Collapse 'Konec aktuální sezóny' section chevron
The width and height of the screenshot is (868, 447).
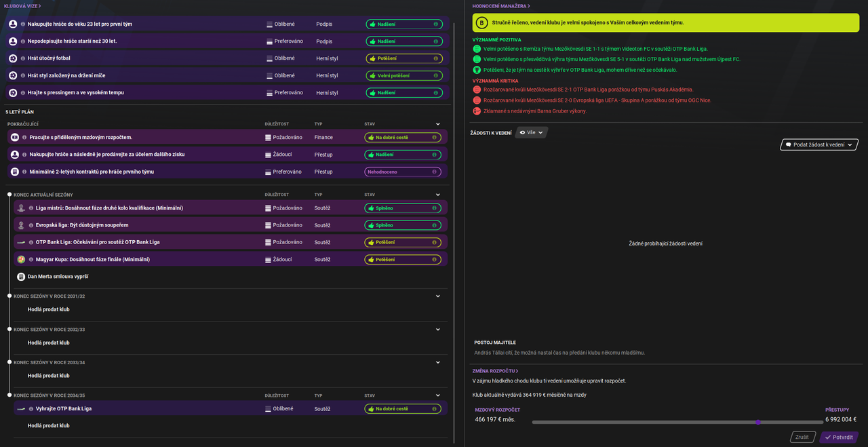click(x=438, y=195)
